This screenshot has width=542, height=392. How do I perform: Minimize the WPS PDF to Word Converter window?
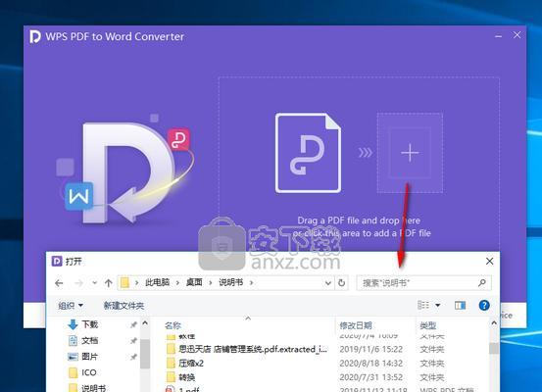tap(498, 36)
